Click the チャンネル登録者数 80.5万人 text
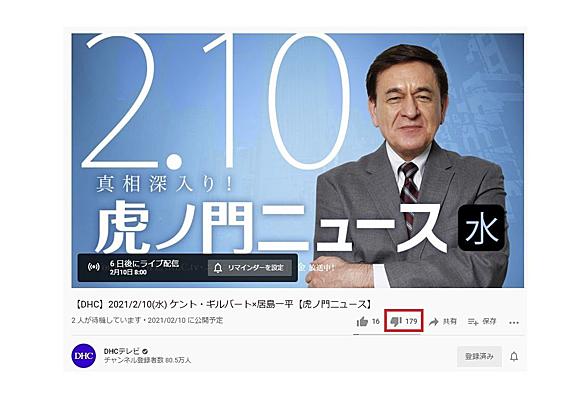 148,361
